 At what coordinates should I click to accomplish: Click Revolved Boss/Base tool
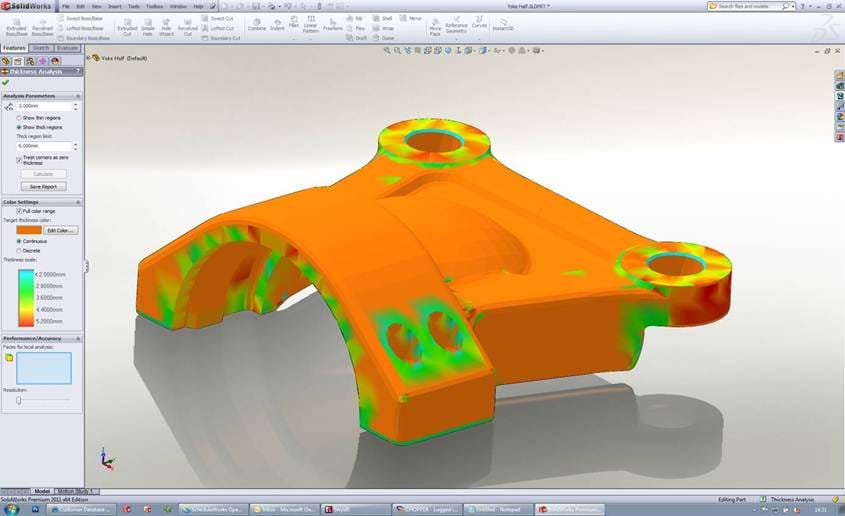43,27
